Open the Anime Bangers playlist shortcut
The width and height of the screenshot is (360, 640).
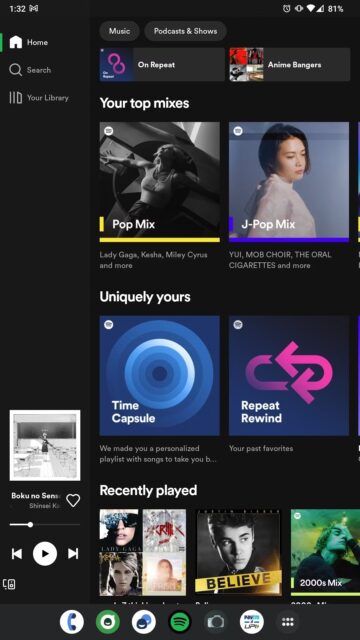(290, 64)
